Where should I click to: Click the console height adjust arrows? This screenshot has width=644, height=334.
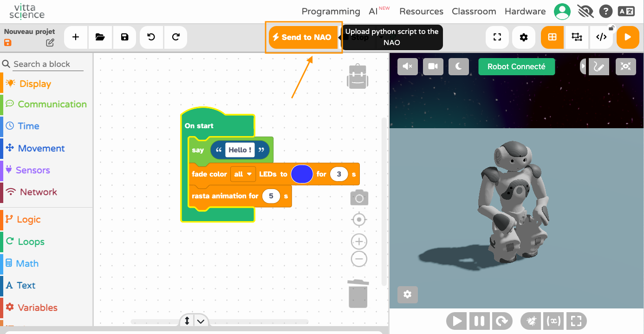tap(187, 321)
